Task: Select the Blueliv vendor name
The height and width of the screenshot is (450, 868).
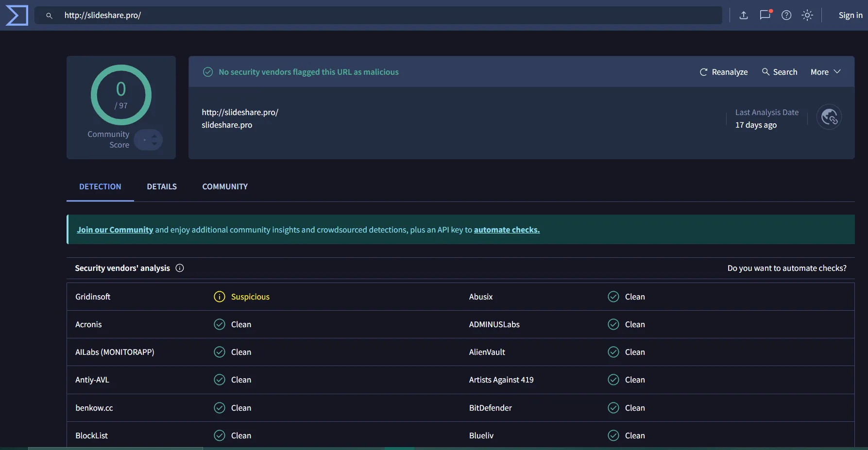Action: click(481, 435)
